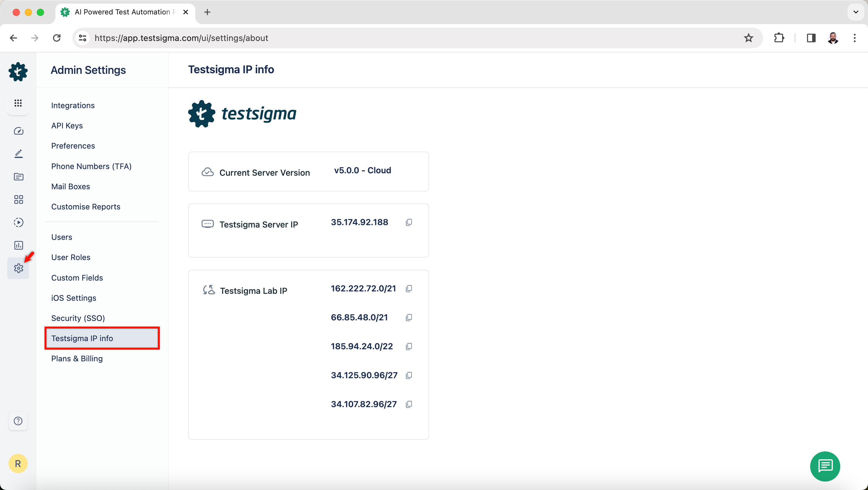868x490 pixels.
Task: Click the 34.107.82.96/27 IP text
Action: pos(363,405)
